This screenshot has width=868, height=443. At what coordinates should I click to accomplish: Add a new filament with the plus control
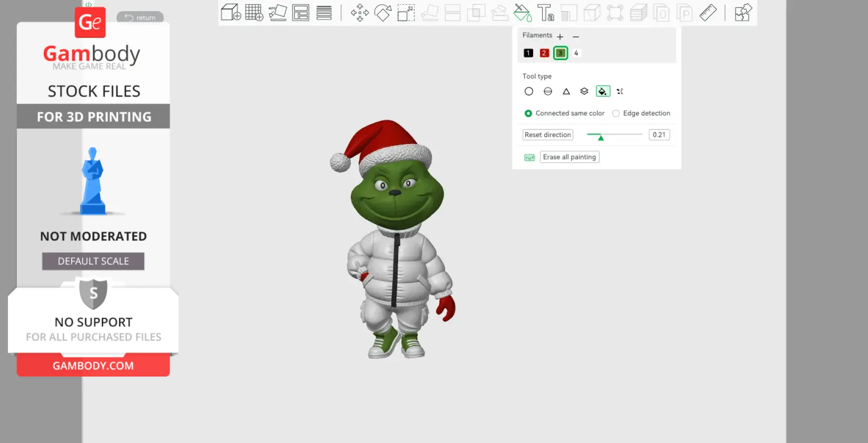560,37
